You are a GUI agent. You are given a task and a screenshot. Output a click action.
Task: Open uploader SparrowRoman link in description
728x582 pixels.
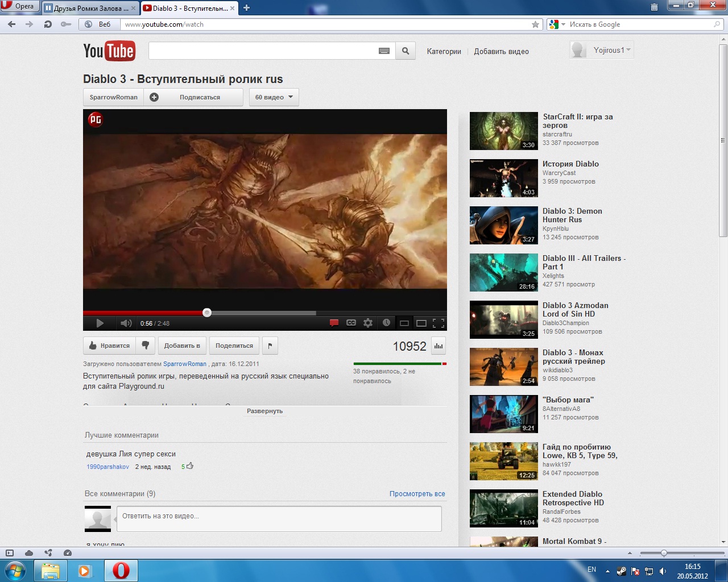(x=185, y=364)
